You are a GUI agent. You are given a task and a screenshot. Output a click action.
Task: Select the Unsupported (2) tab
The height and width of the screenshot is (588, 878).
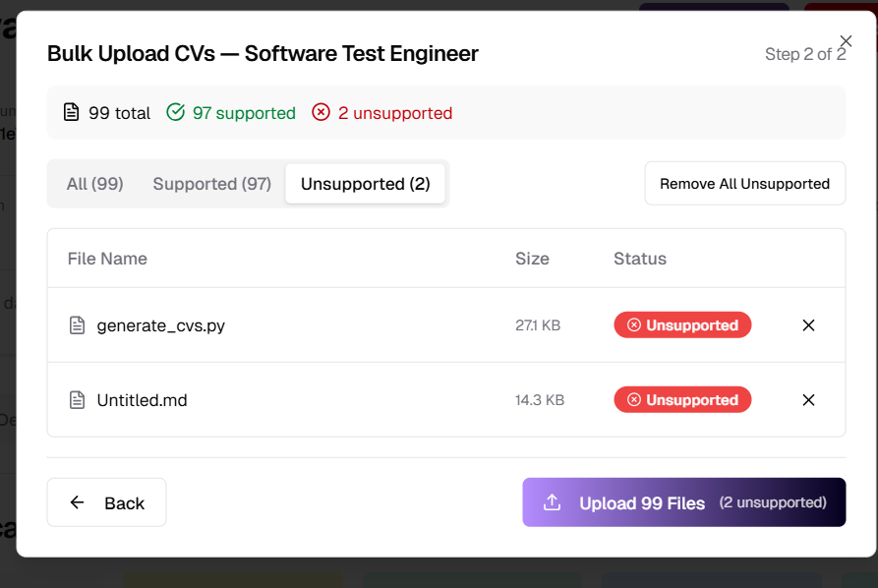click(365, 184)
